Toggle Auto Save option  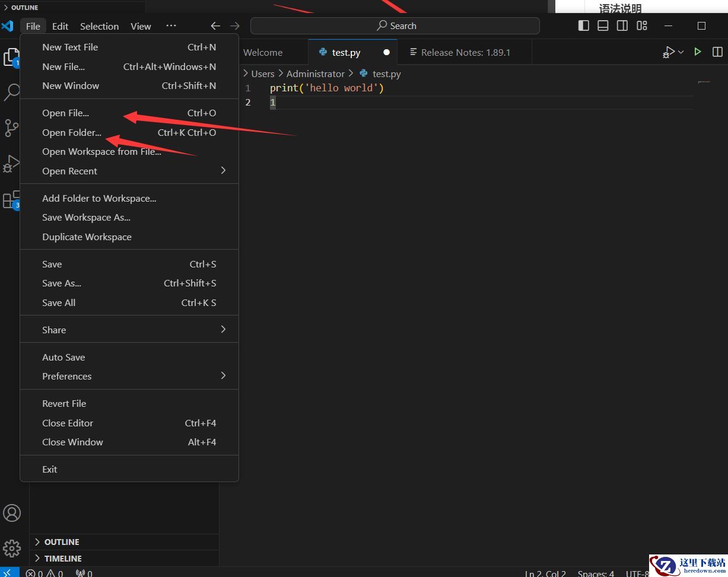[x=129, y=358]
